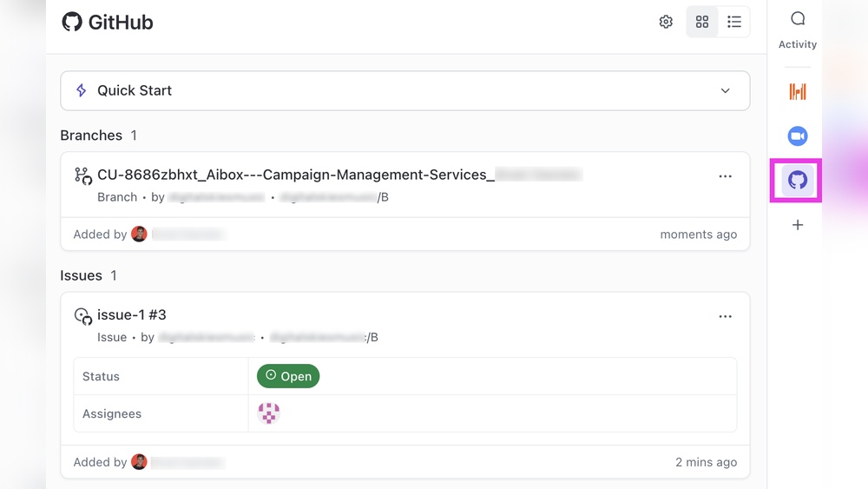Open the issue-1 #3 title link
The image size is (868, 489).
point(132,314)
